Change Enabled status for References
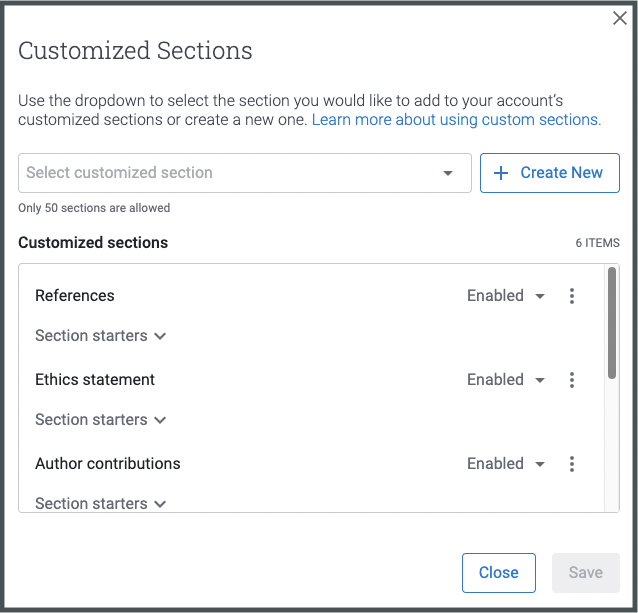 tap(505, 296)
